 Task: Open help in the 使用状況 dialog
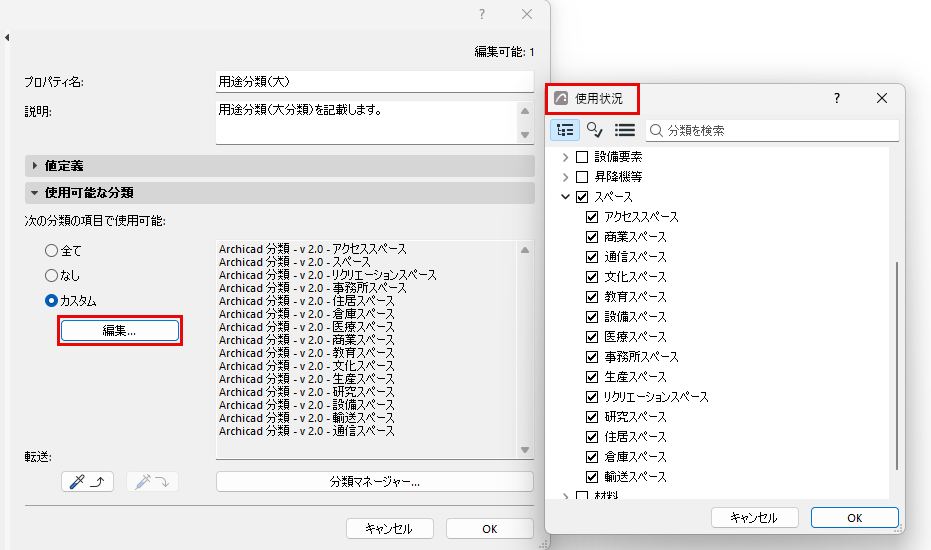pyautogui.click(x=837, y=98)
